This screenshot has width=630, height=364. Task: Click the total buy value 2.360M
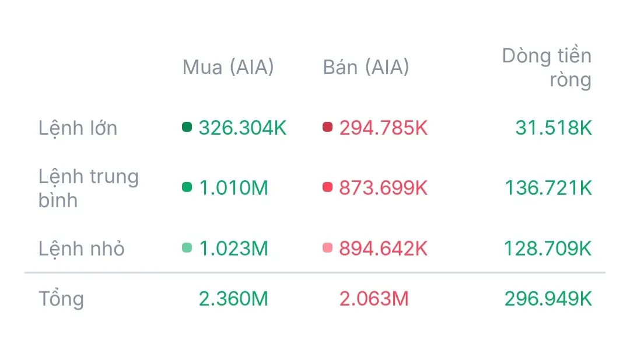(233, 299)
